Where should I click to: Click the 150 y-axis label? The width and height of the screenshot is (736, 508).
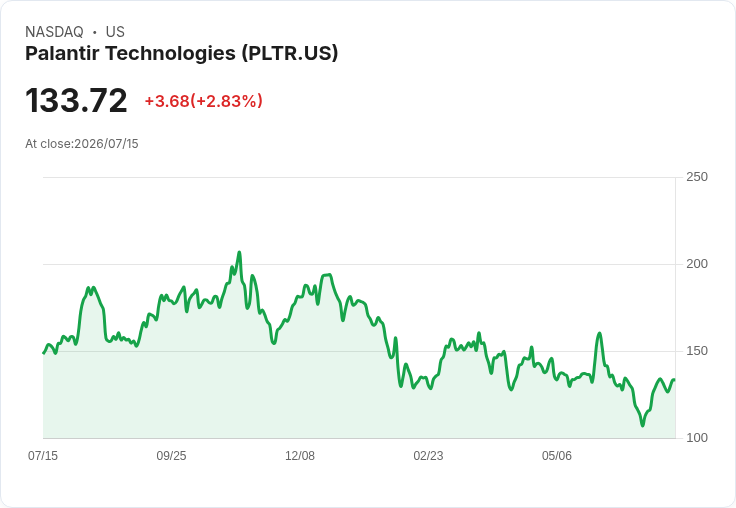pos(697,351)
